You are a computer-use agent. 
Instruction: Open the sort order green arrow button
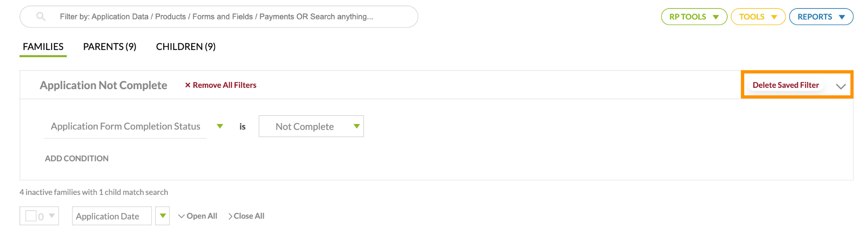point(162,216)
